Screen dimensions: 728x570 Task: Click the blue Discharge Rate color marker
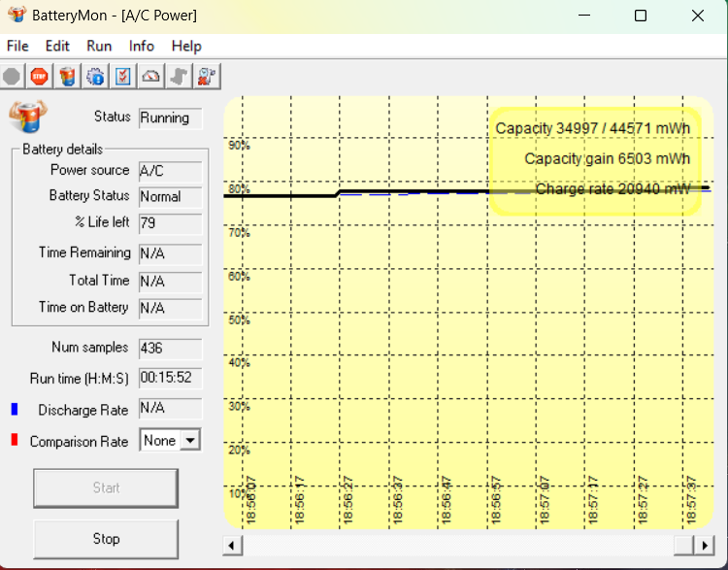[15, 409]
